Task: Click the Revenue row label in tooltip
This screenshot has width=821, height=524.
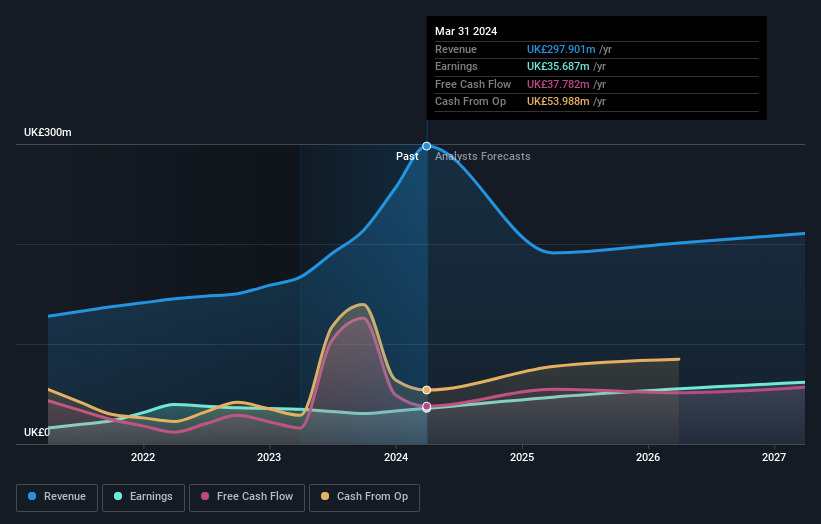Action: 456,49
